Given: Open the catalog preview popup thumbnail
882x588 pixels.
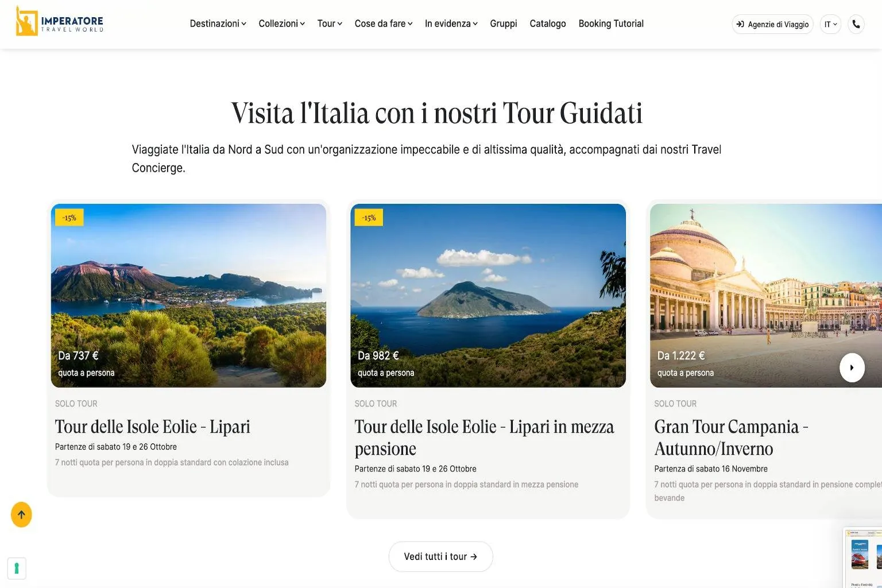Looking at the screenshot, I should [x=862, y=557].
